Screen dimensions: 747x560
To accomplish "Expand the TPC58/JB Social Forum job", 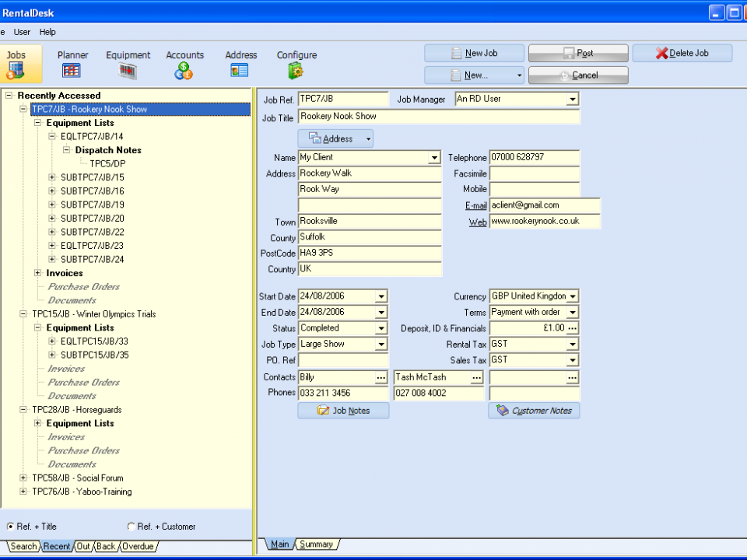I will coord(23,478).
